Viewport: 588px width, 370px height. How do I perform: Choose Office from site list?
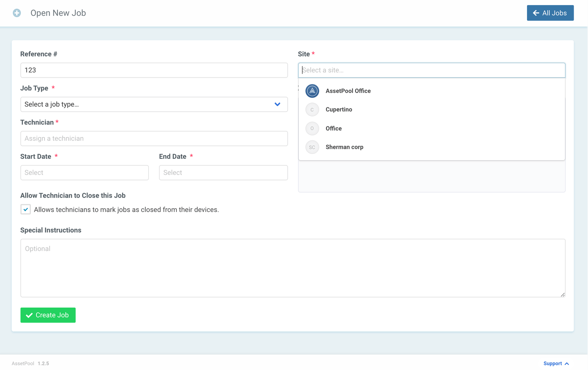[431, 128]
